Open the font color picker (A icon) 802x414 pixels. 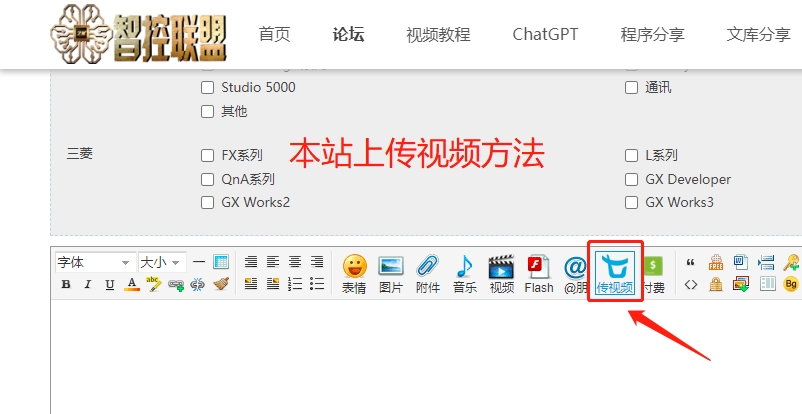(x=132, y=284)
